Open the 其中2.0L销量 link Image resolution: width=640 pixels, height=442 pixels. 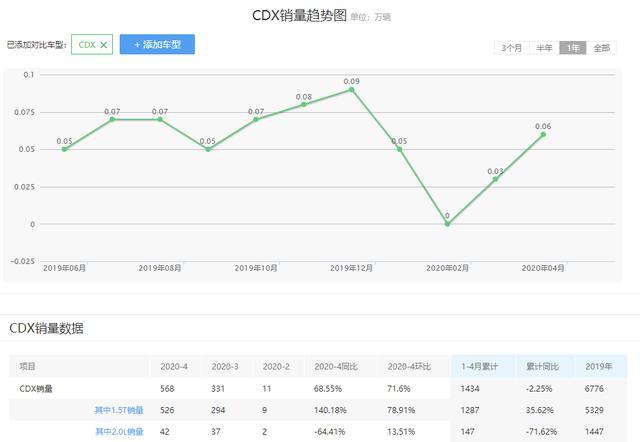[119, 431]
